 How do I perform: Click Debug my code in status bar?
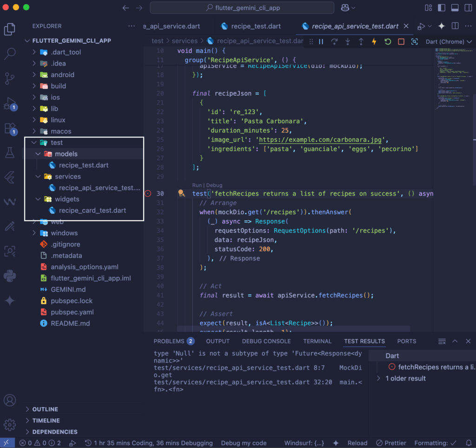click(244, 443)
